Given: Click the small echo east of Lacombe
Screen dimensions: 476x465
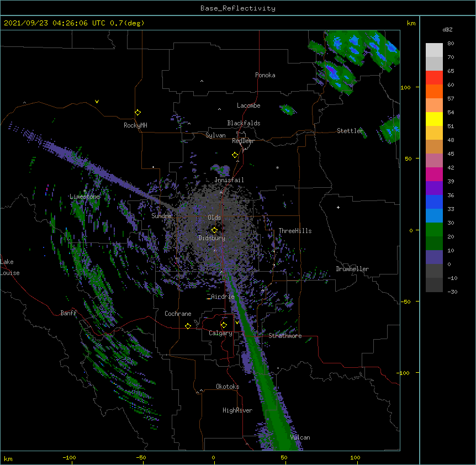Looking at the screenshot, I should [x=287, y=109].
